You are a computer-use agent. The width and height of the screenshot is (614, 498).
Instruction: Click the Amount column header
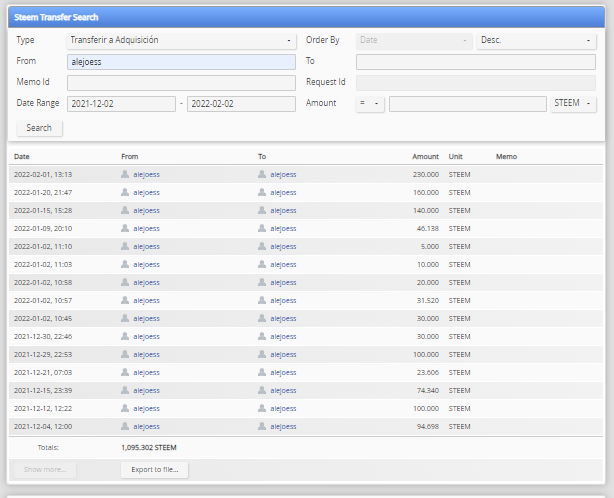point(425,157)
